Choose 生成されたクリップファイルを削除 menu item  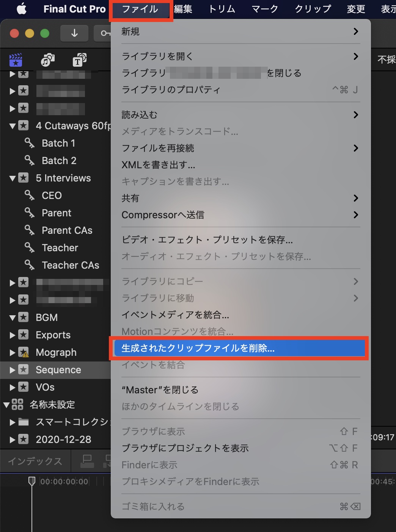click(239, 348)
